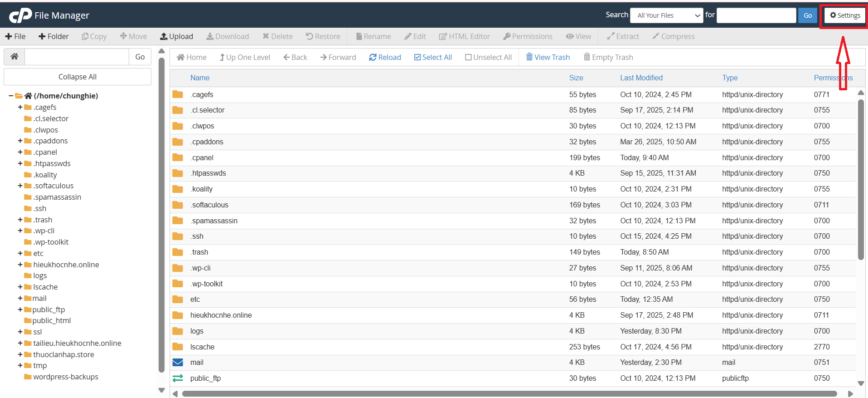The height and width of the screenshot is (398, 868).
Task: Click the horizontal scrollbar at bottom
Action: pyautogui.click(x=509, y=393)
